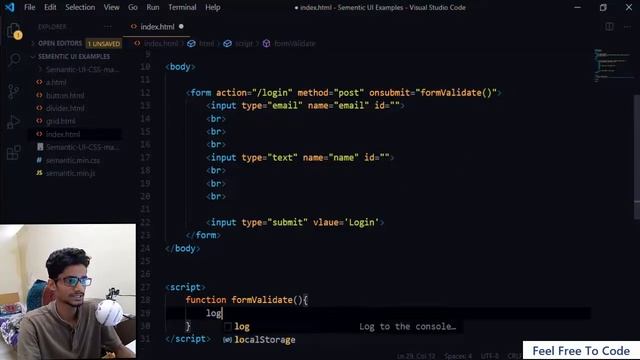
Task: Open the Edit menu
Action: (x=50, y=7)
